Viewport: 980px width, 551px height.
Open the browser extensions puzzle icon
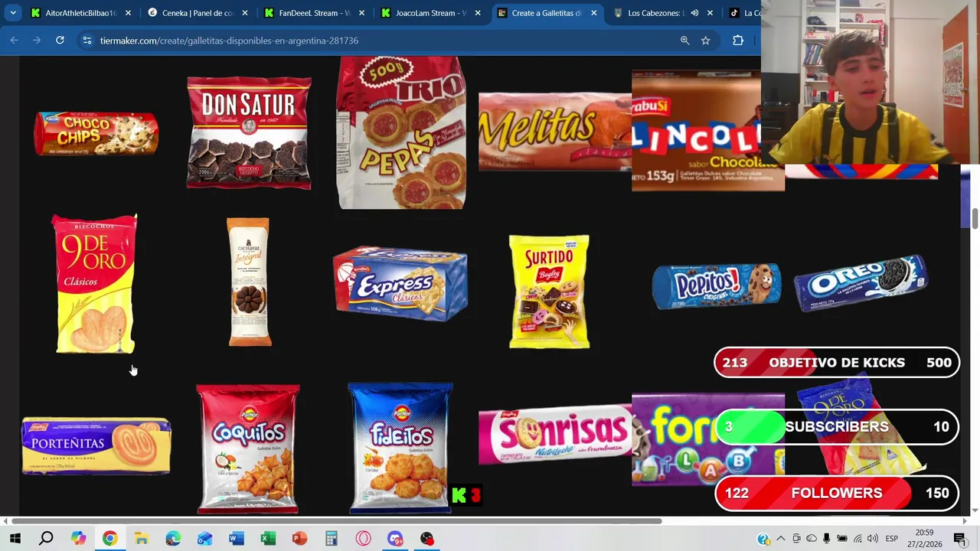(738, 41)
